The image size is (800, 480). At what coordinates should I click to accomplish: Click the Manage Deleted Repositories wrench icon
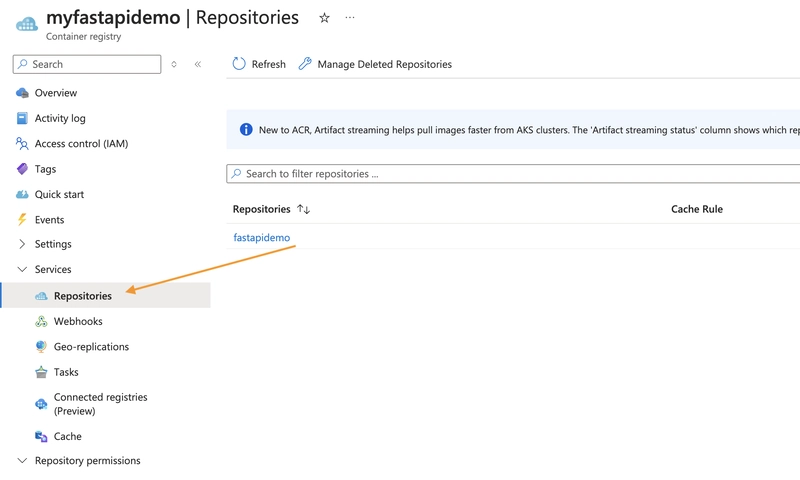[x=305, y=64]
